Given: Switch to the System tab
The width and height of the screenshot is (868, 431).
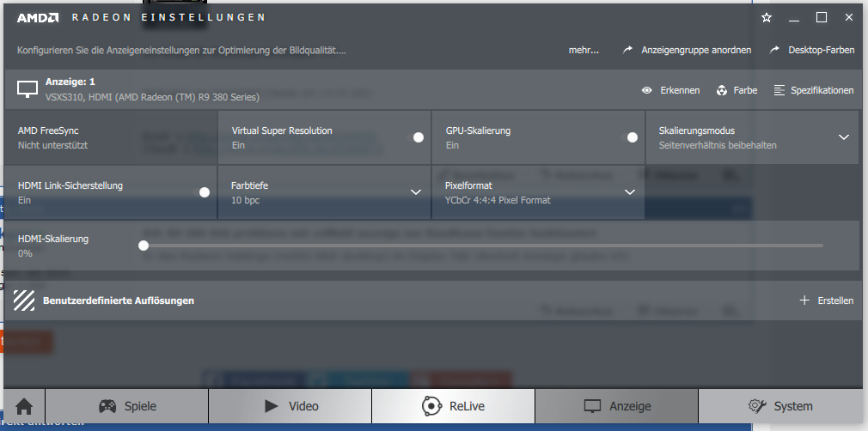Looking at the screenshot, I should click(x=782, y=407).
